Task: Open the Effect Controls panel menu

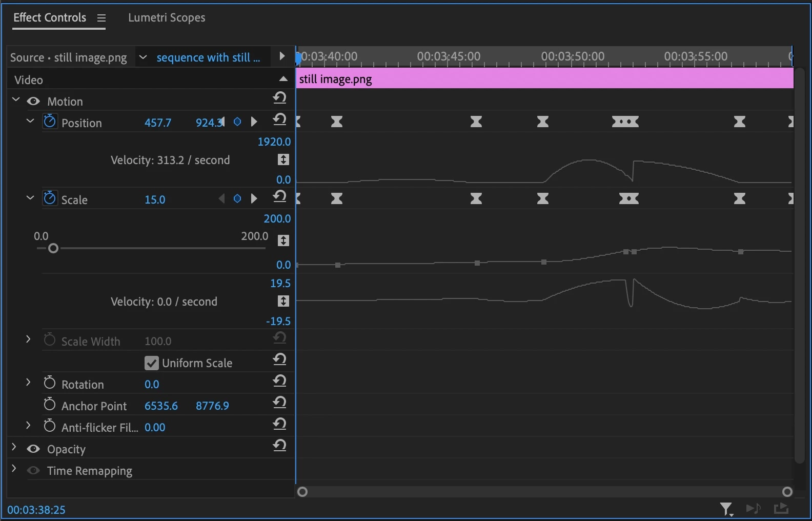Action: (101, 18)
